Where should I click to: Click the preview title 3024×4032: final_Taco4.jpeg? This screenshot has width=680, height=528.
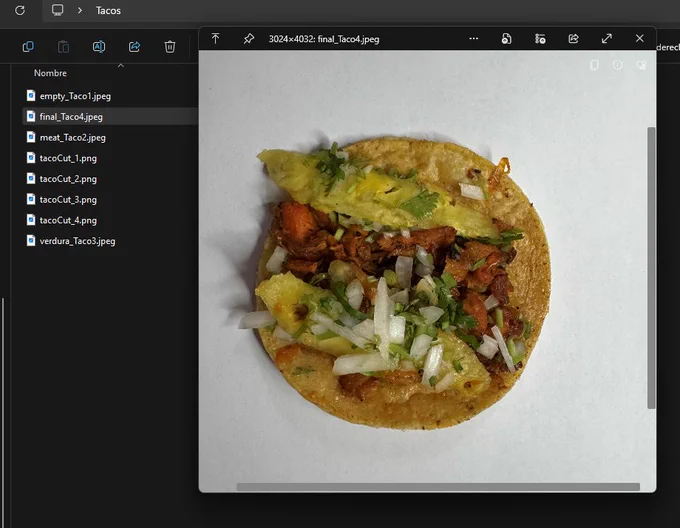click(x=324, y=39)
